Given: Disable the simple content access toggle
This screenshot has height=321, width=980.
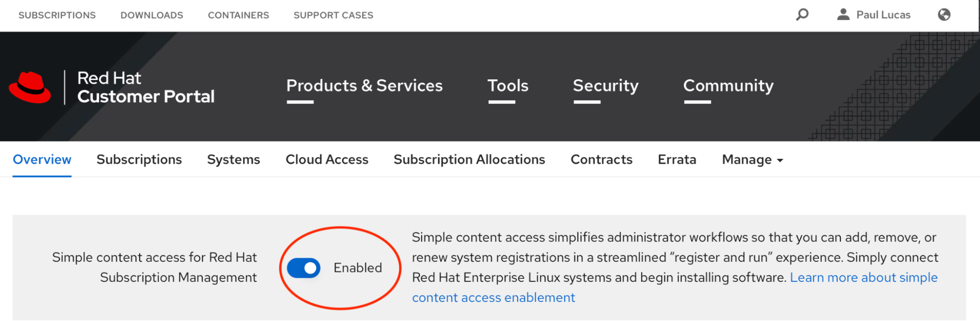Looking at the screenshot, I should coord(303,268).
